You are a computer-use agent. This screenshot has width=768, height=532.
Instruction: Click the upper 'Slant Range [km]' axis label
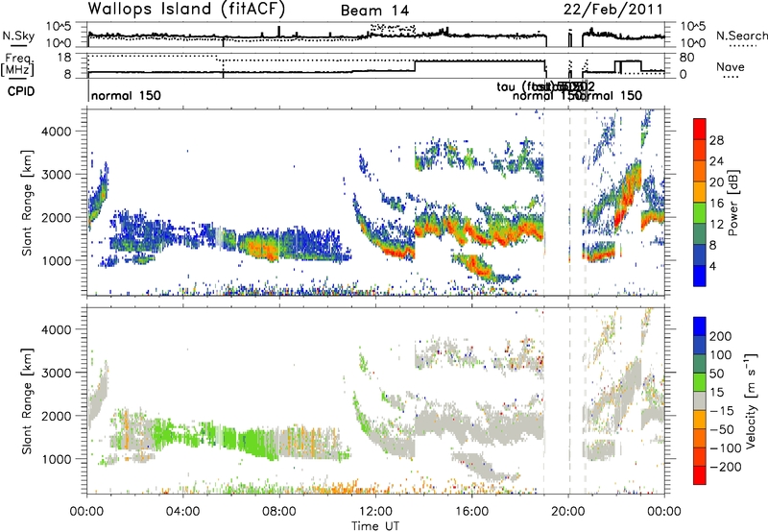click(27, 203)
